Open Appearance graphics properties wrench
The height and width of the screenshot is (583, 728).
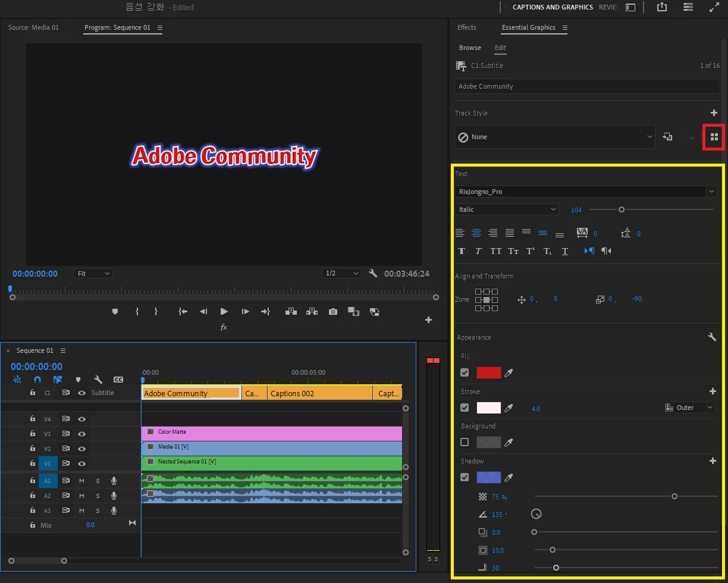coord(712,337)
